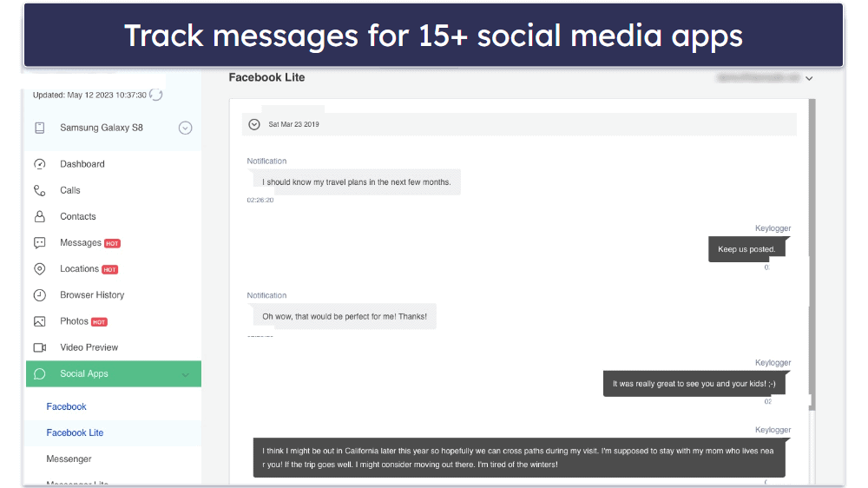
Task: Expand the Samsung Galaxy S8 device dropdown
Action: pyautogui.click(x=186, y=128)
